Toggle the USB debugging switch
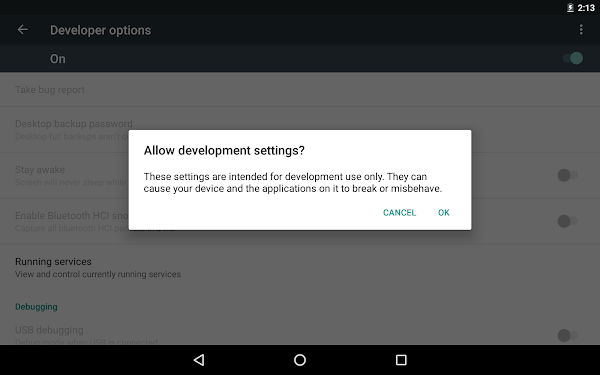The image size is (600, 375). [568, 335]
